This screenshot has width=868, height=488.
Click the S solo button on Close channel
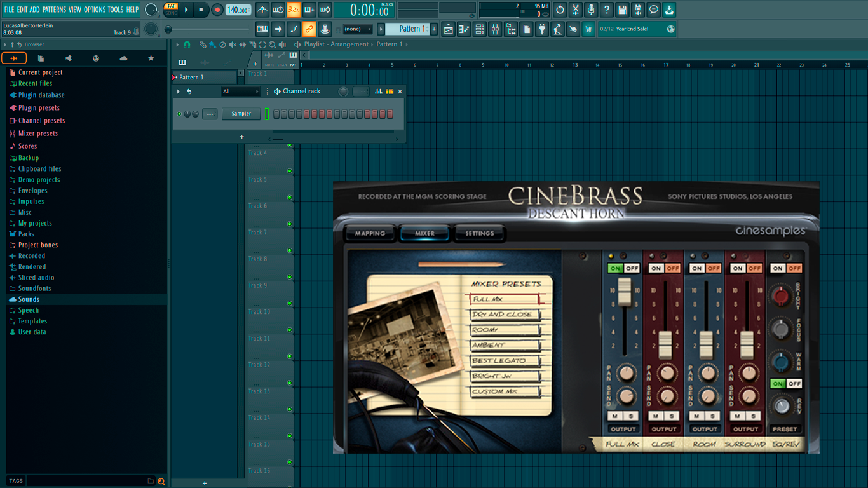(672, 416)
